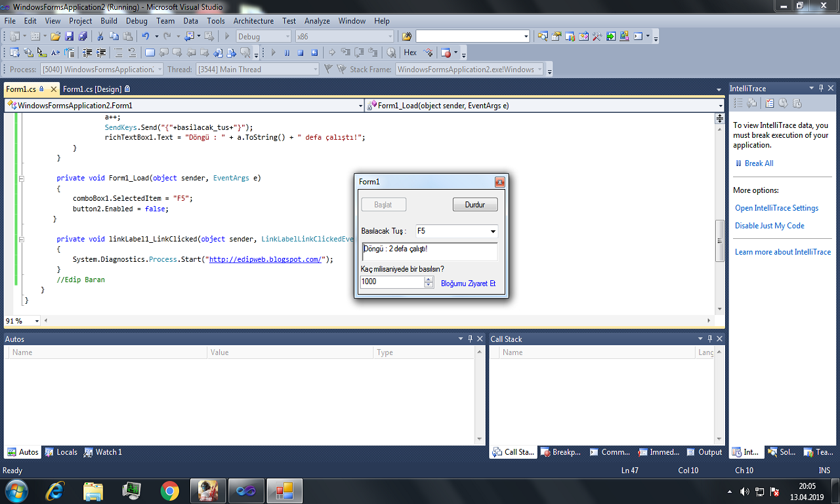
Task: Collapse the linkLabel1_LinkClicked method outline
Action: click(22, 239)
